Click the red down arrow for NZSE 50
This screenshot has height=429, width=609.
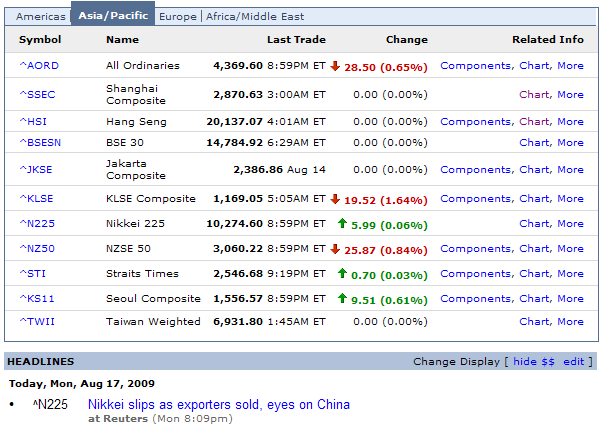[335, 249]
